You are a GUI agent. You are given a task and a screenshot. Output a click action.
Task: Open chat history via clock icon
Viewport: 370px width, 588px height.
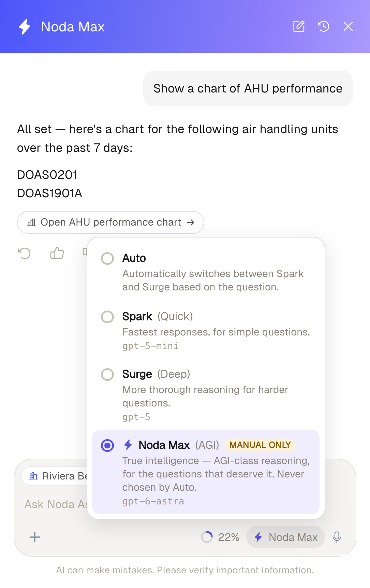tap(324, 26)
